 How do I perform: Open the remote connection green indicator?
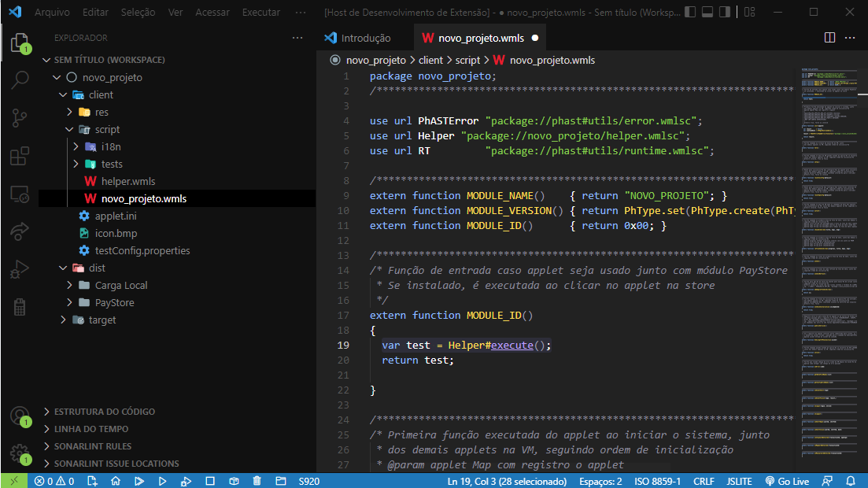(x=13, y=479)
